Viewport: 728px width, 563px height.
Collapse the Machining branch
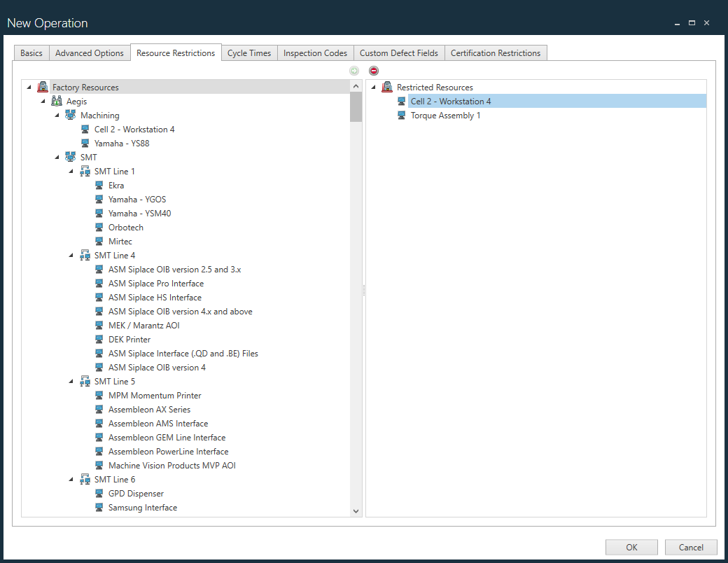(x=57, y=115)
